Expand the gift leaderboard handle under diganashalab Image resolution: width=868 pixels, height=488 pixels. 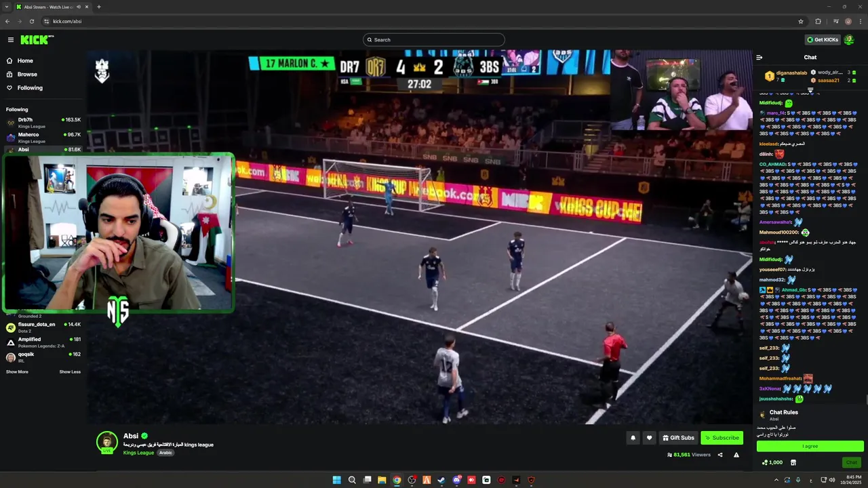810,89
